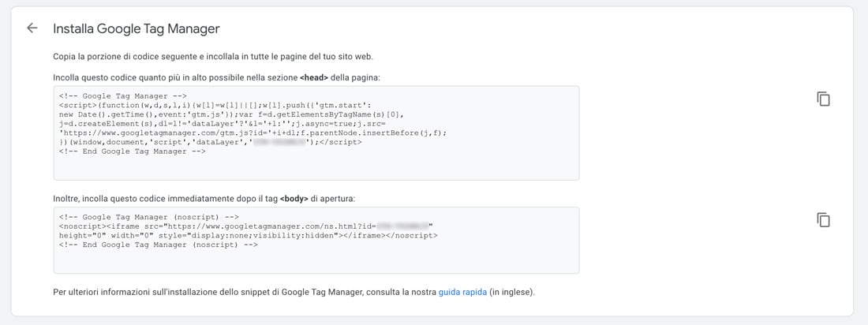Copy the head section code snippet
The height and width of the screenshot is (325, 868).
pyautogui.click(x=823, y=99)
